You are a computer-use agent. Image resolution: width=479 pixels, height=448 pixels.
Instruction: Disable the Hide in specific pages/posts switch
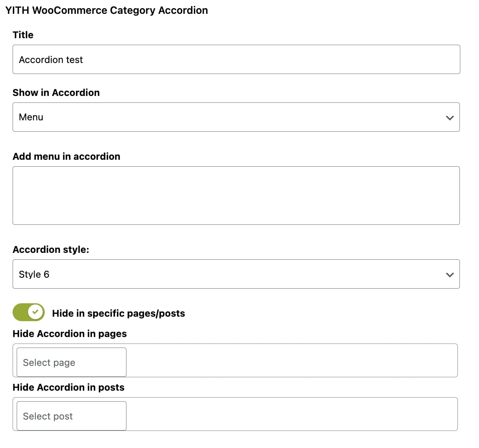(28, 312)
